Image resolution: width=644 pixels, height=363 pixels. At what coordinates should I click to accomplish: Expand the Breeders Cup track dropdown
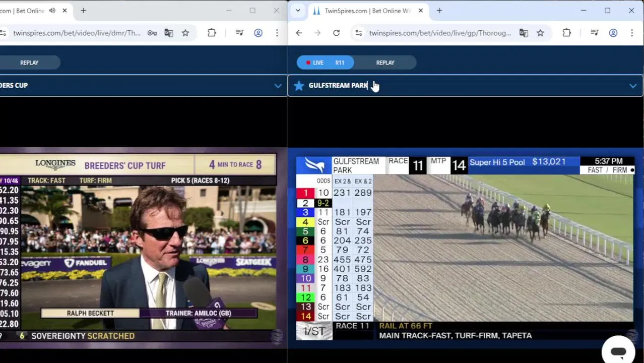coord(278,86)
